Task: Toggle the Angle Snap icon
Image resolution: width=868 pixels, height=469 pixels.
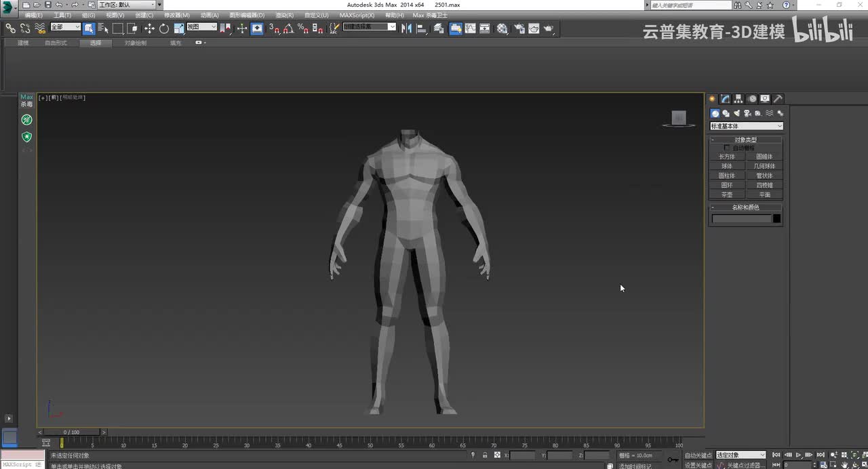Action: pos(288,28)
